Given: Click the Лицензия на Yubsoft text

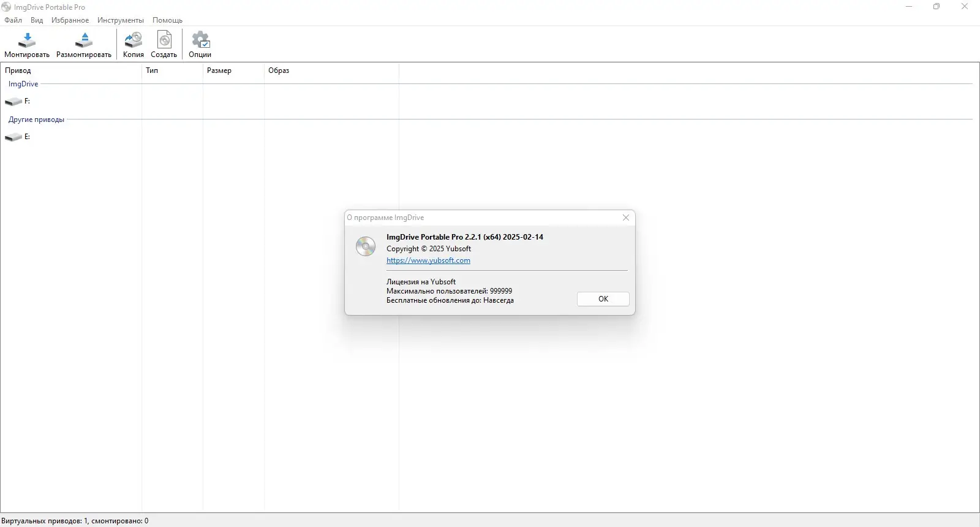Looking at the screenshot, I should click(x=421, y=282).
